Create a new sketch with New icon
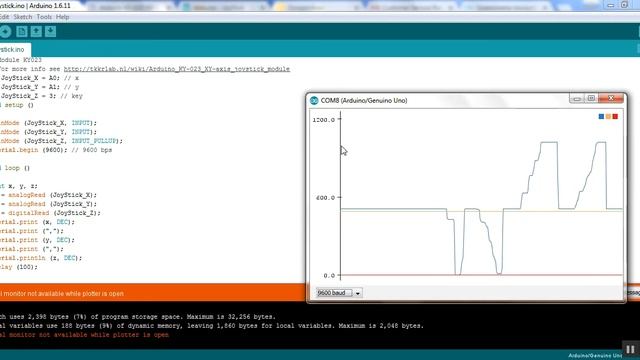Viewport: 640px width, 360px height. [22, 31]
